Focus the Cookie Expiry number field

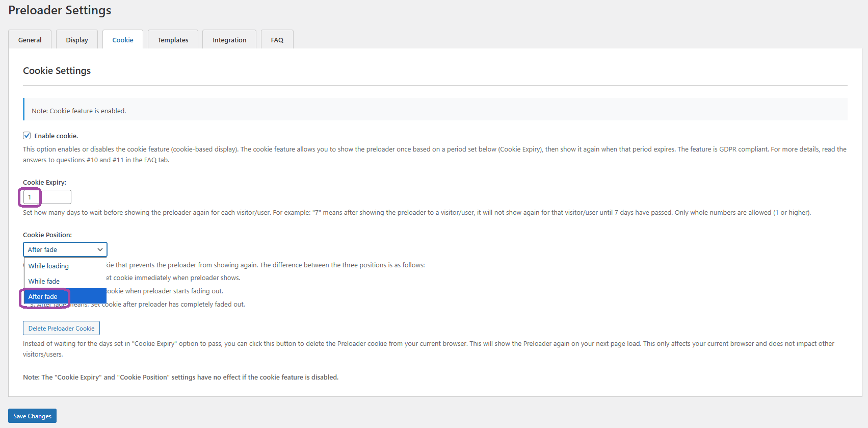(x=47, y=197)
